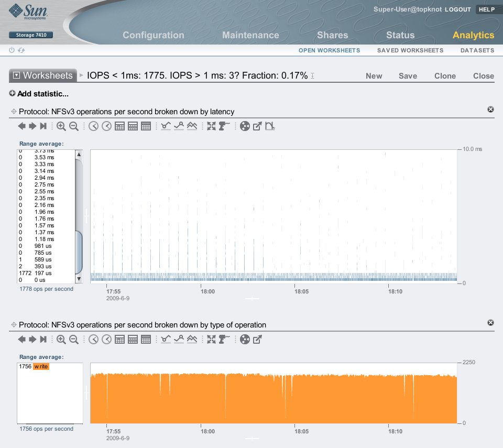The width and height of the screenshot is (503, 448).
Task: Clone the current worksheet
Action: pos(445,76)
